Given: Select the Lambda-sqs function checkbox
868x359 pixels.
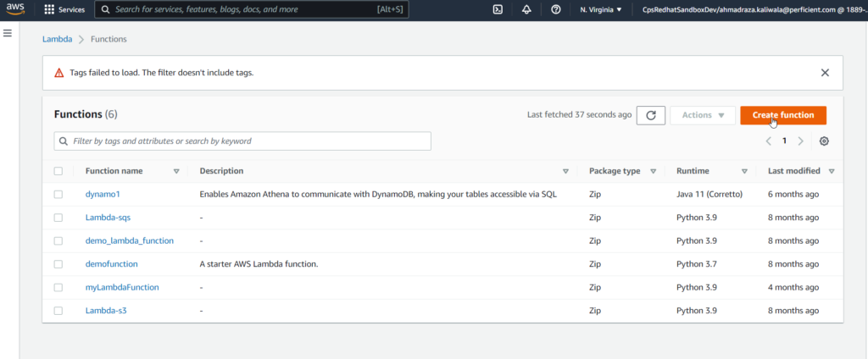Looking at the screenshot, I should [58, 218].
